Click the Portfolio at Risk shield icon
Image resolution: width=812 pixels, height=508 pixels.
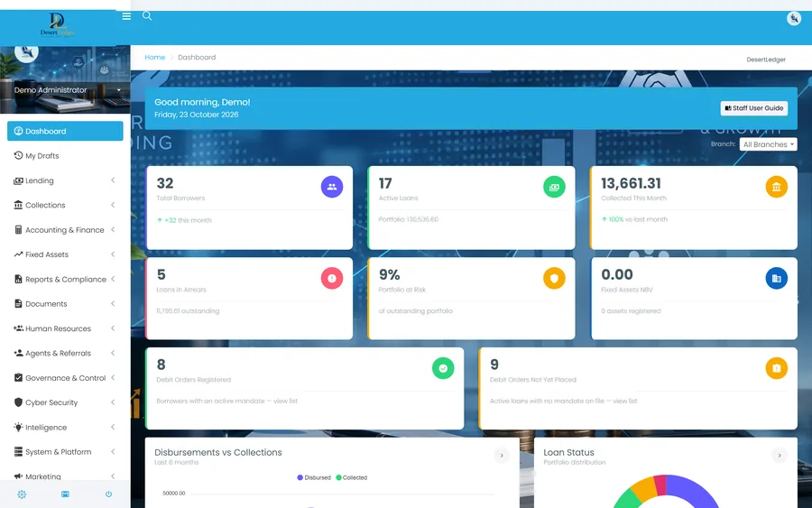(x=554, y=278)
